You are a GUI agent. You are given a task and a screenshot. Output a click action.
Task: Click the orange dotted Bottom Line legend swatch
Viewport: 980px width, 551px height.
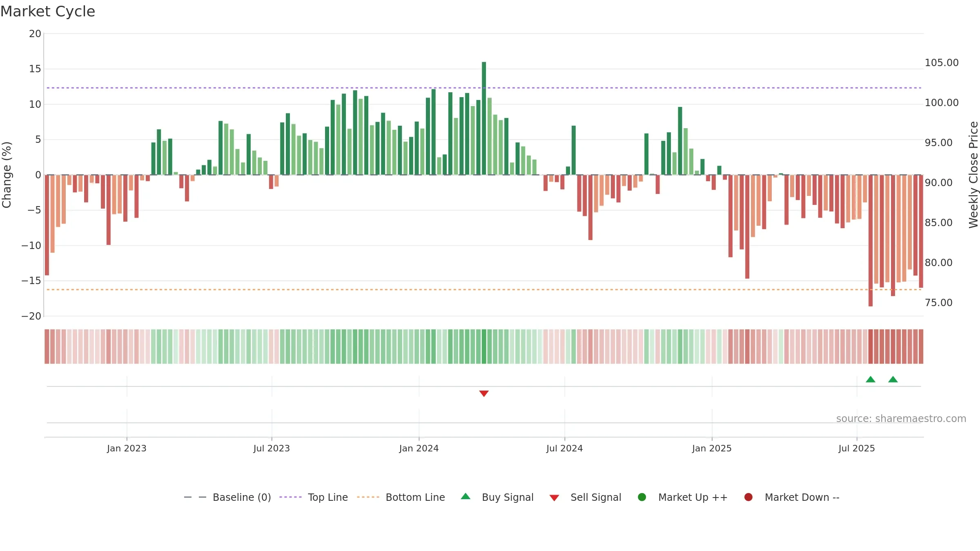pyautogui.click(x=368, y=497)
